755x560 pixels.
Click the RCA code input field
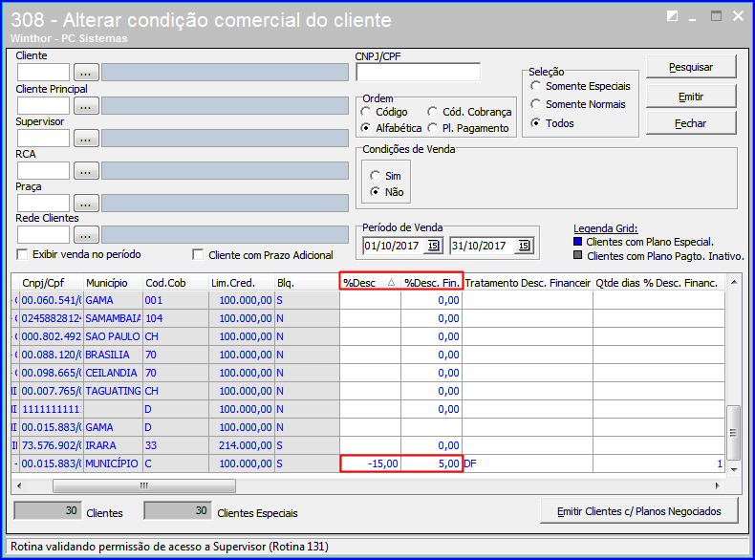point(43,171)
